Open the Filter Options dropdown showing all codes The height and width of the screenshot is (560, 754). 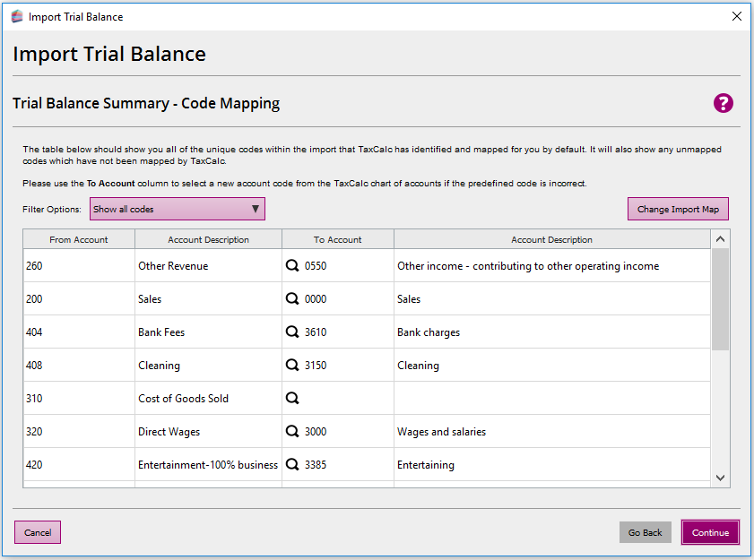[x=177, y=209]
